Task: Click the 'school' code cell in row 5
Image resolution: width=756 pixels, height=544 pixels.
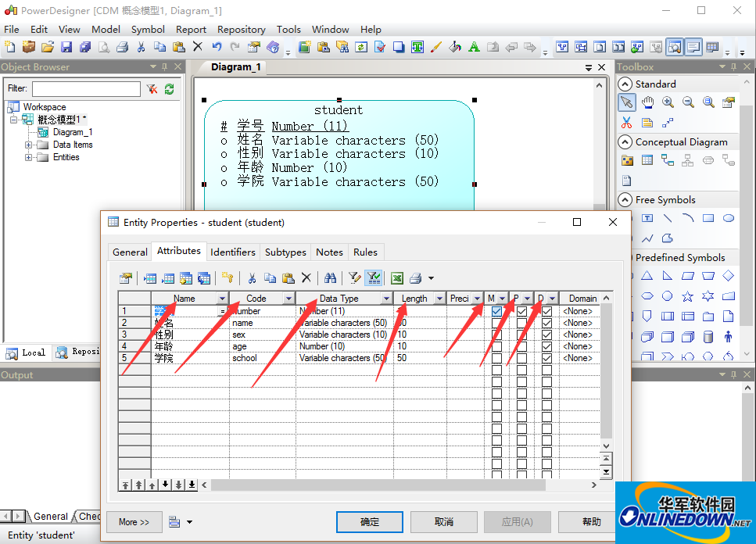Action: click(262, 358)
